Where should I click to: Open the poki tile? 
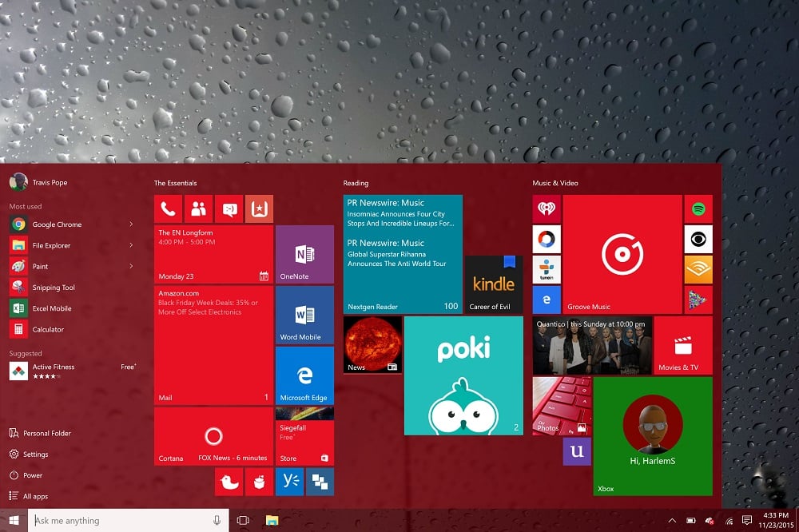click(x=463, y=375)
